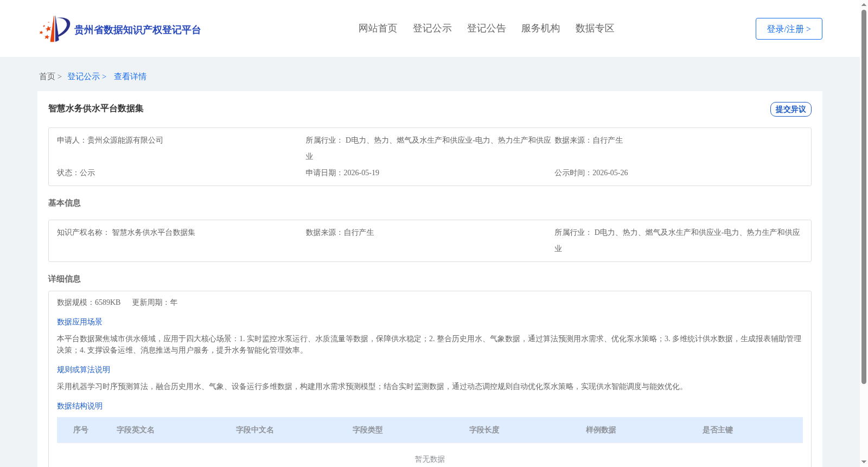Go back to 首页 via breadcrumb

[47, 76]
